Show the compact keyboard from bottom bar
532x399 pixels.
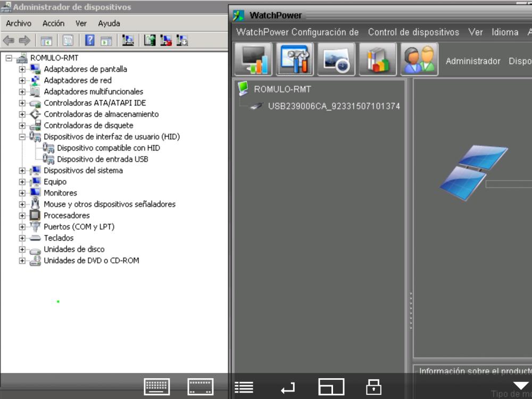point(201,387)
